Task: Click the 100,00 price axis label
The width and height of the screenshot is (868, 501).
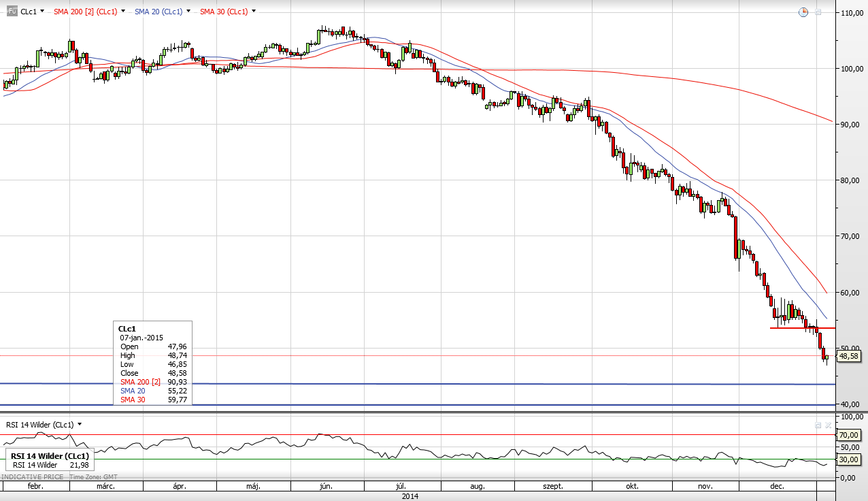Action: click(851, 69)
